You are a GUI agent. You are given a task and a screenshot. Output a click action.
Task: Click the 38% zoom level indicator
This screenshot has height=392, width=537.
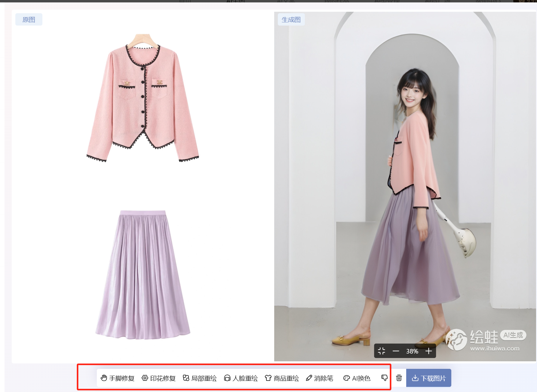pyautogui.click(x=413, y=351)
